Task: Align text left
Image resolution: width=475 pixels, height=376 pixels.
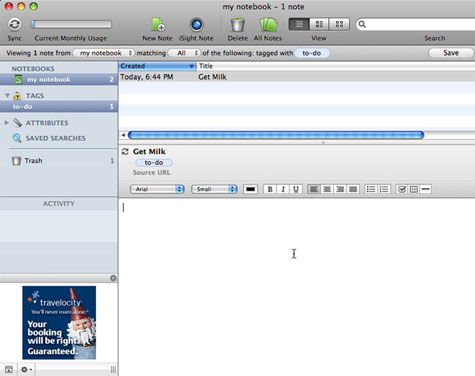Action: 314,189
